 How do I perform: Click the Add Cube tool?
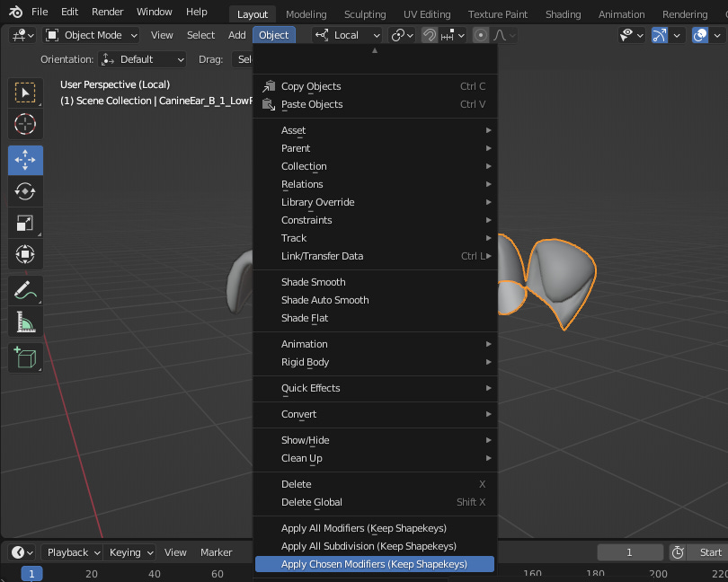(x=25, y=358)
